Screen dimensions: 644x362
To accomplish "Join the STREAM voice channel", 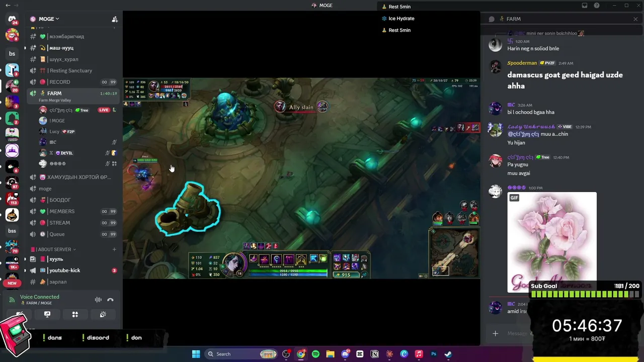I will click(72, 223).
